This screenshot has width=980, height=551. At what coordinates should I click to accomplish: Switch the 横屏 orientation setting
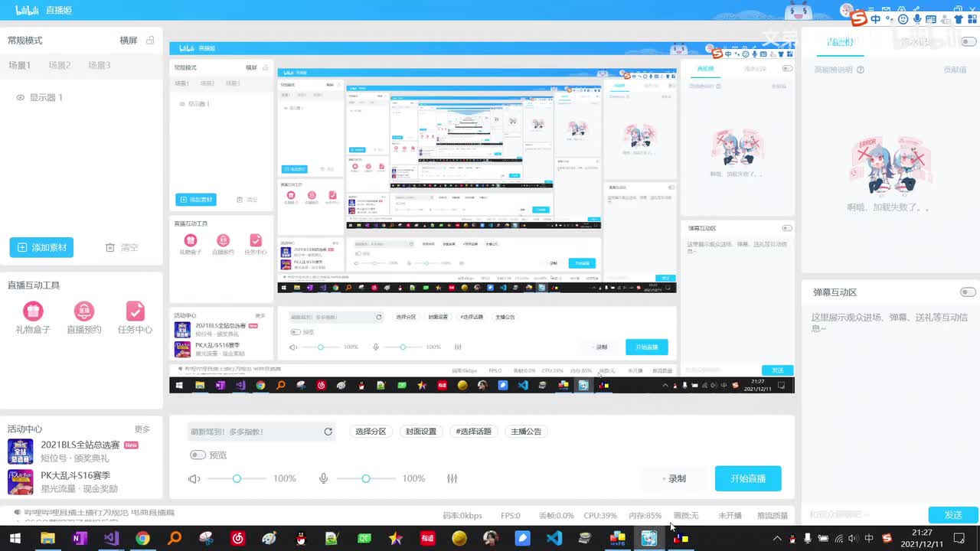[128, 40]
